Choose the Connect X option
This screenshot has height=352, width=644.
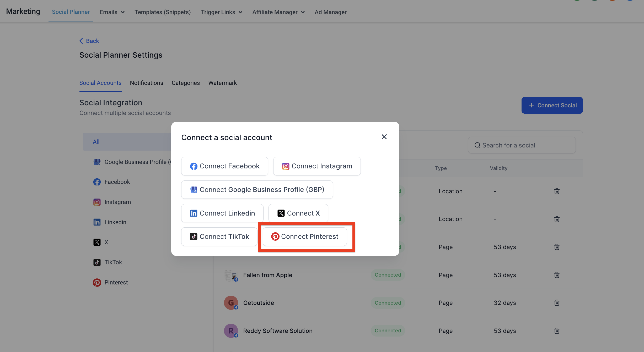(298, 213)
